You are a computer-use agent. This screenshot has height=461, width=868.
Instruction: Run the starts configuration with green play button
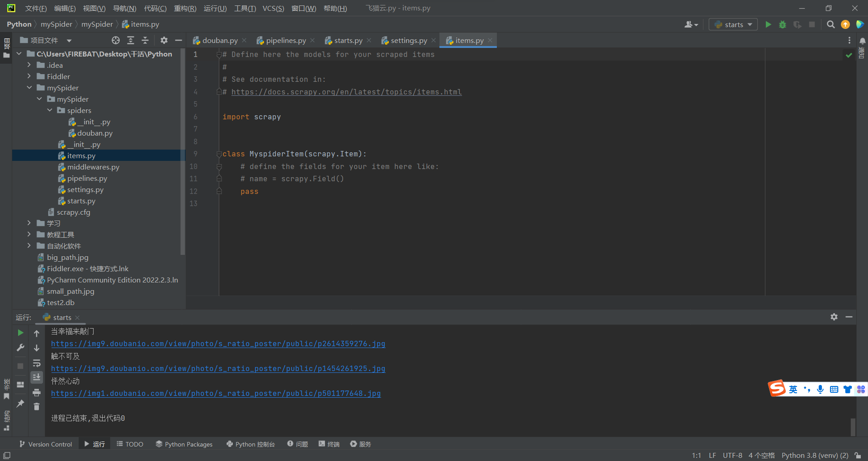tap(768, 24)
